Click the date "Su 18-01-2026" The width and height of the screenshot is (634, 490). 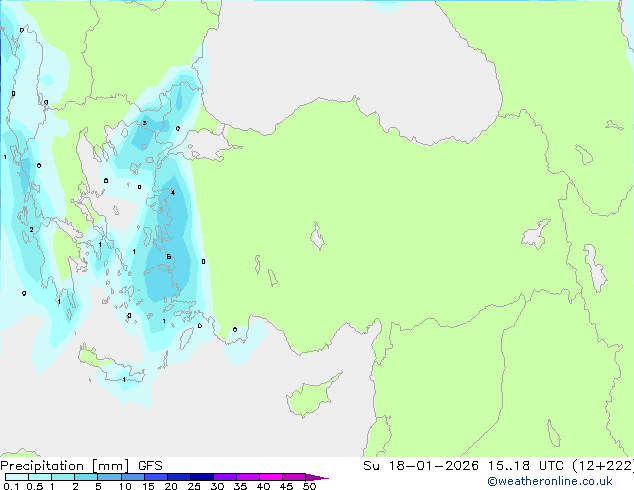421,466
